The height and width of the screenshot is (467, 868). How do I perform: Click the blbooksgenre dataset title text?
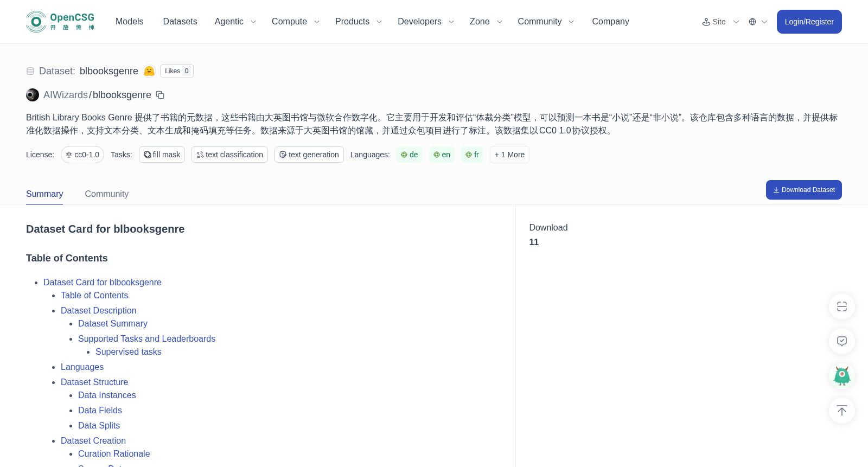click(x=109, y=71)
